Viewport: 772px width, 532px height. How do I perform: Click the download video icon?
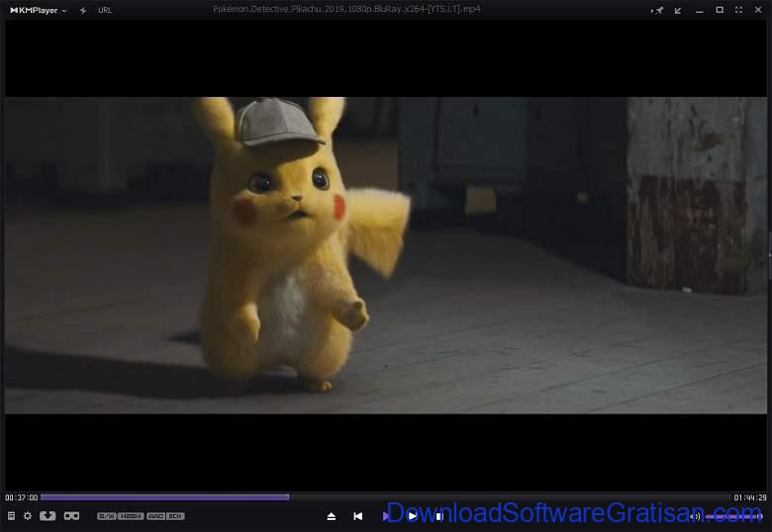48,516
